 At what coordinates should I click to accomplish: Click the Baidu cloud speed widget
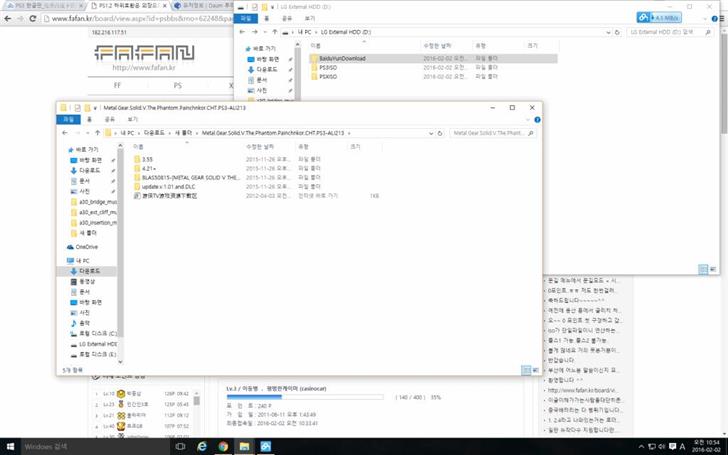click(x=659, y=18)
